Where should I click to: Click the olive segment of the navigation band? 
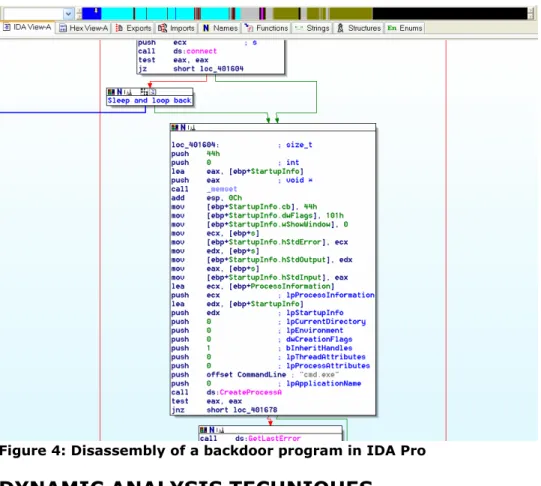[x=351, y=13]
